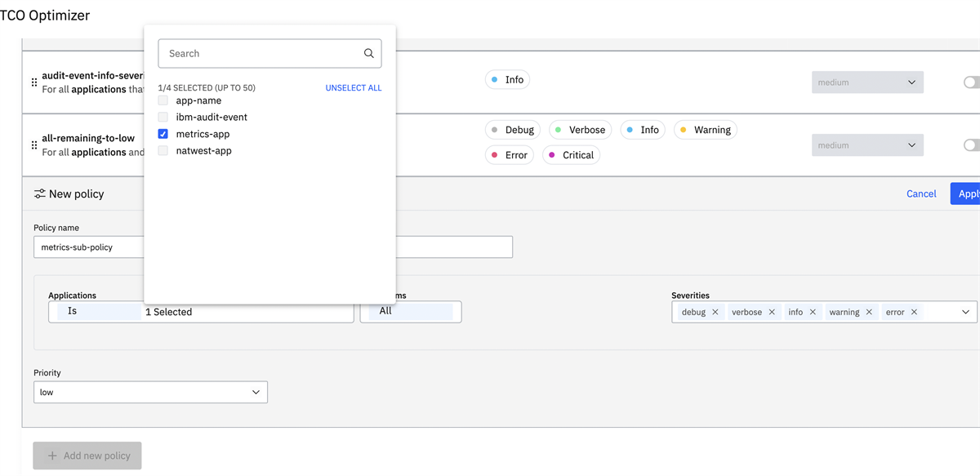Open medium priority dropdown for all-remaining-to-low

(867, 145)
